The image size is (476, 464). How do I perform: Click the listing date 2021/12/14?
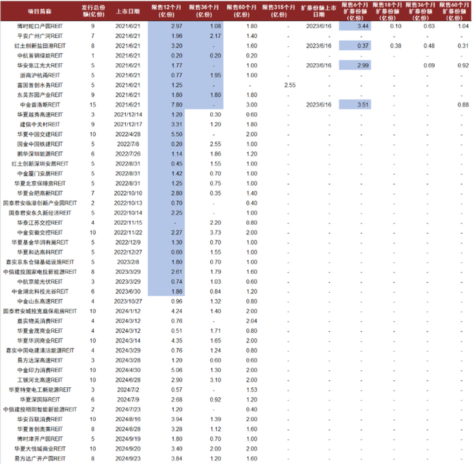[128, 115]
